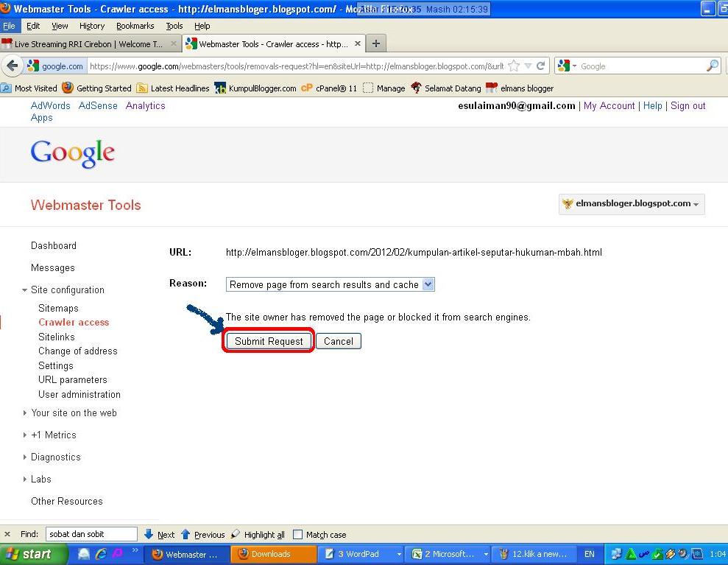
Task: Open Dashboard link
Action: pyautogui.click(x=54, y=245)
